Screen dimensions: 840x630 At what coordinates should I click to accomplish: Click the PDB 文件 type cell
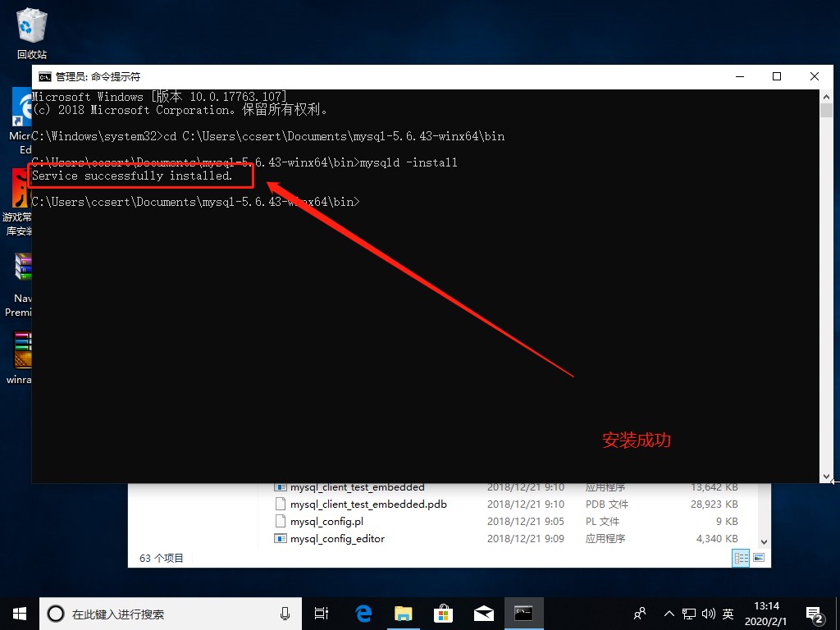[x=607, y=504]
